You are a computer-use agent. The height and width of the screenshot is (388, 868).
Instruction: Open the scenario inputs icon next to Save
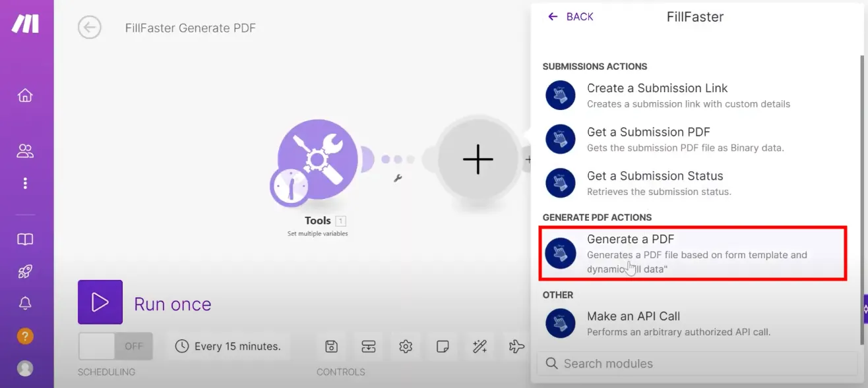pyautogui.click(x=368, y=346)
